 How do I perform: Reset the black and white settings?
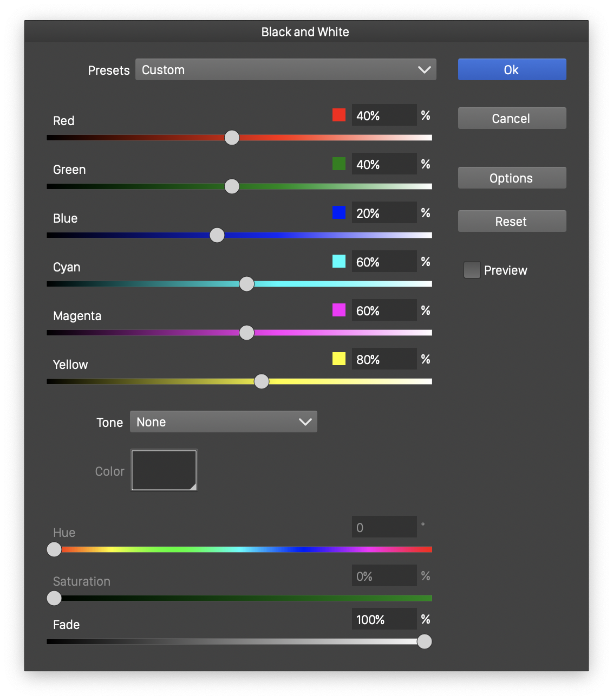(x=512, y=222)
